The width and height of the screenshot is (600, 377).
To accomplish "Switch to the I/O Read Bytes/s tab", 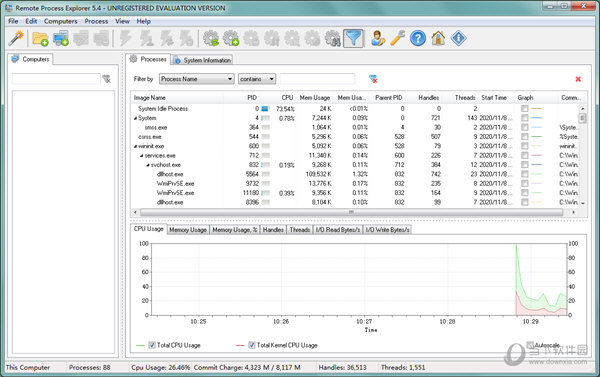I will [x=338, y=230].
